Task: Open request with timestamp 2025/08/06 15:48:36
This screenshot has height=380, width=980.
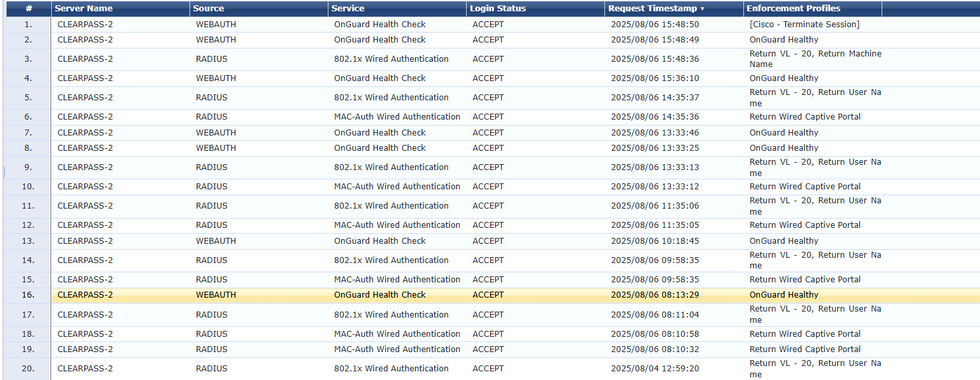Action: pos(655,59)
